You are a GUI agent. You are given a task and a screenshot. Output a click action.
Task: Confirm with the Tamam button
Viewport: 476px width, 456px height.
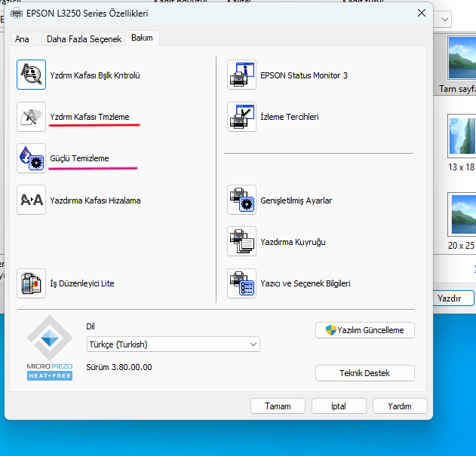(278, 406)
